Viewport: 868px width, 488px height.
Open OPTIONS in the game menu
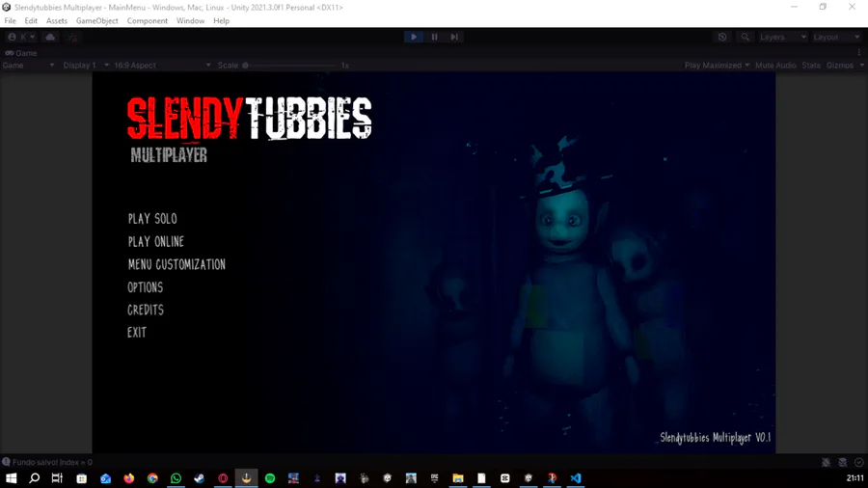tap(146, 287)
